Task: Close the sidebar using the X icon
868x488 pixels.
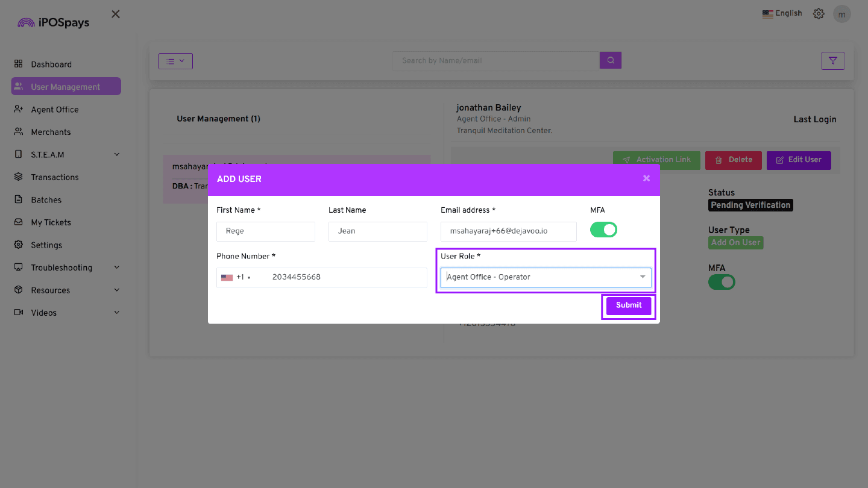Action: pos(116,14)
